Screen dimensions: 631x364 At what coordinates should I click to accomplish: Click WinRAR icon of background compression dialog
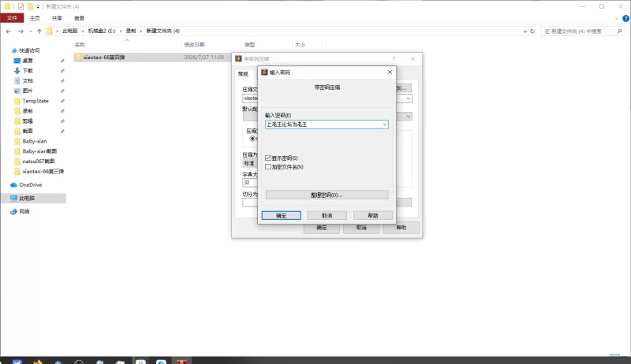coord(238,58)
